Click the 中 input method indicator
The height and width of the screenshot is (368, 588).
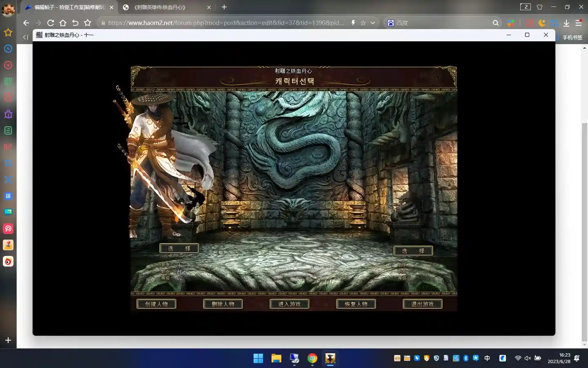487,358
